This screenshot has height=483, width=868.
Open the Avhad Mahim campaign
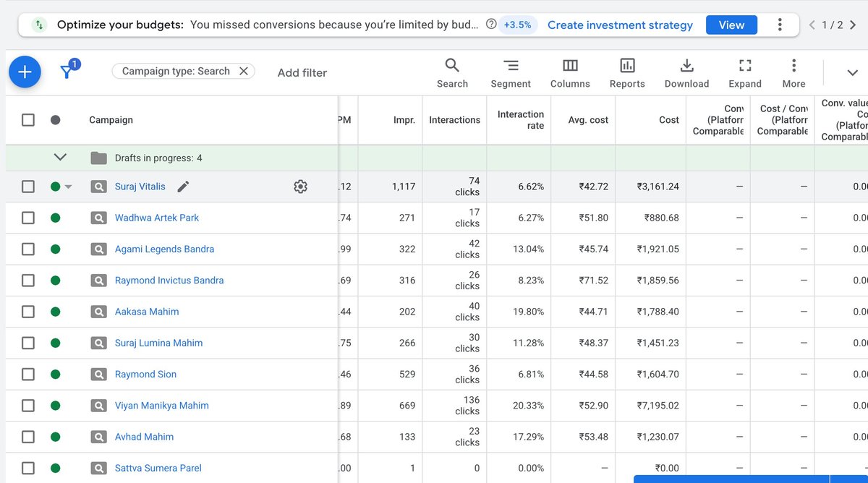(144, 437)
